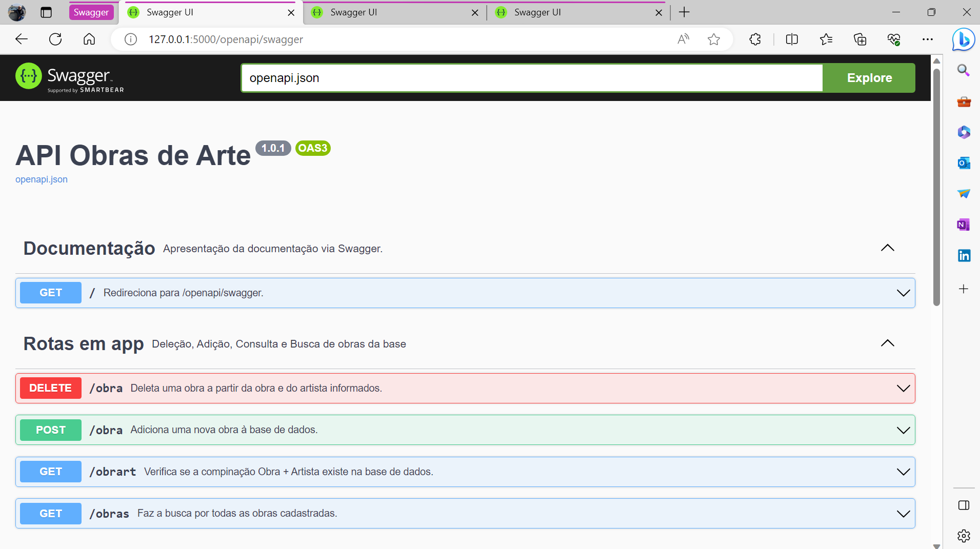Image resolution: width=980 pixels, height=549 pixels.
Task: Expand the GET /obrart endpoint arrow
Action: pos(903,472)
